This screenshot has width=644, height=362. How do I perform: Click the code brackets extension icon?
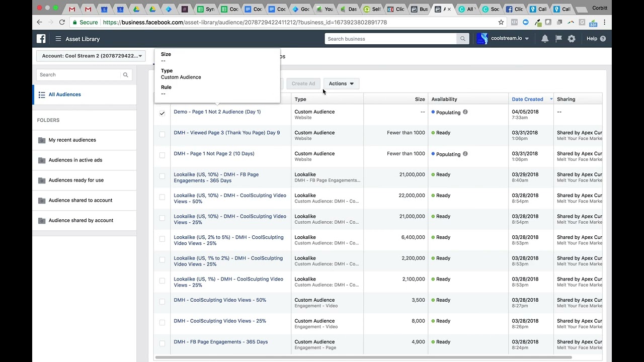(x=515, y=22)
